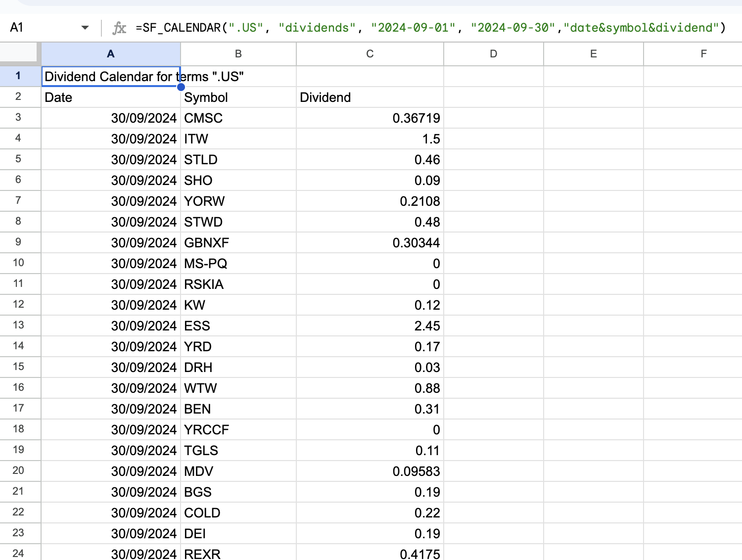Select the Date header cell
The image size is (742, 560).
[110, 97]
